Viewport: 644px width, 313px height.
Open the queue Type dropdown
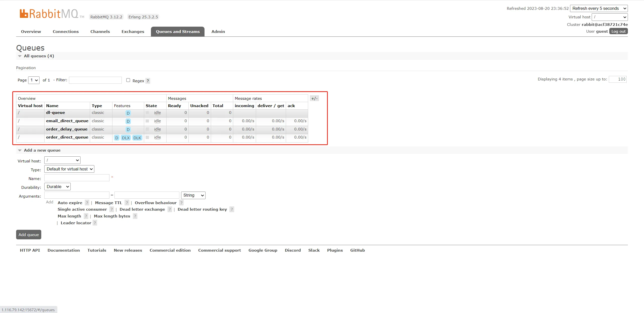69,169
